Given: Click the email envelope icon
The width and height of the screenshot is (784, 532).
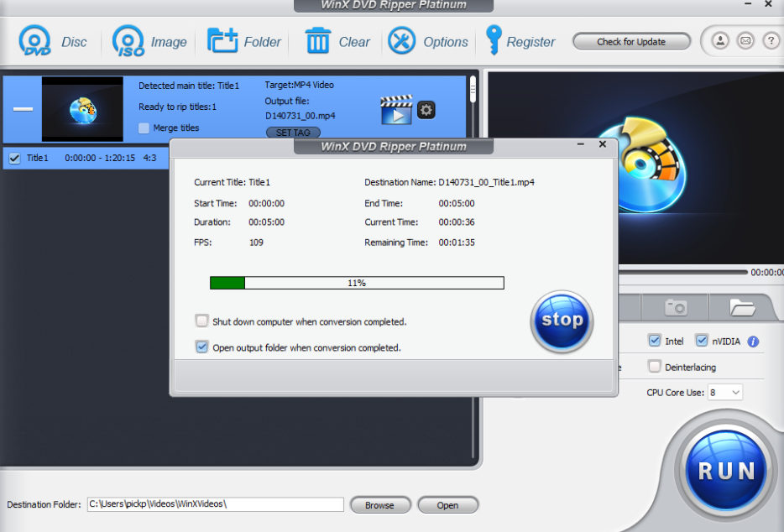Looking at the screenshot, I should click(x=745, y=40).
